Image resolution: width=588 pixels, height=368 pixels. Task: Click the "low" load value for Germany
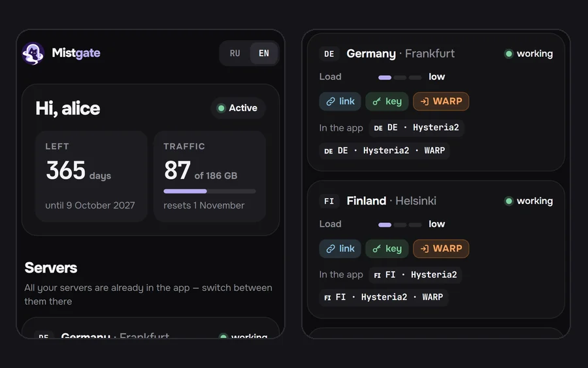click(x=436, y=77)
